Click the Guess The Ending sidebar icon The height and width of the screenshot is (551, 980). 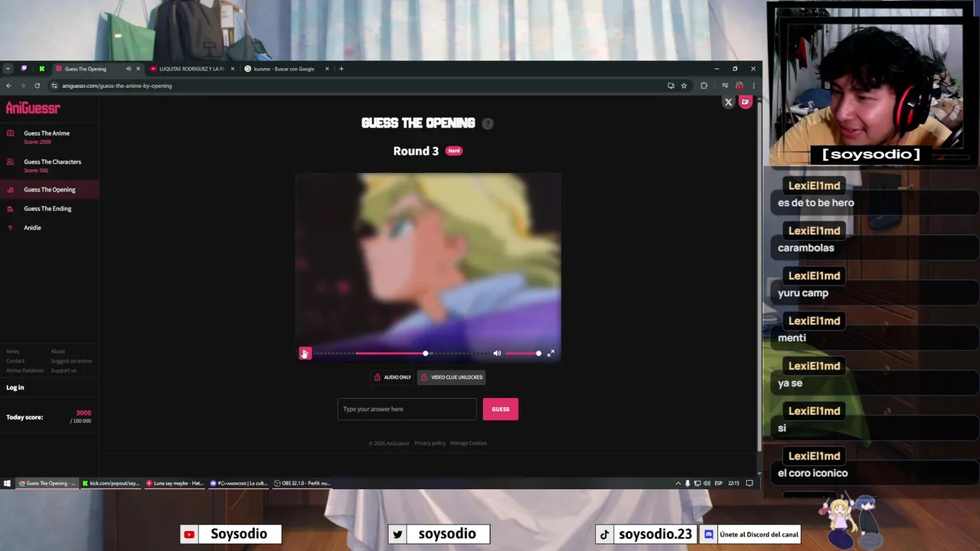tap(10, 209)
